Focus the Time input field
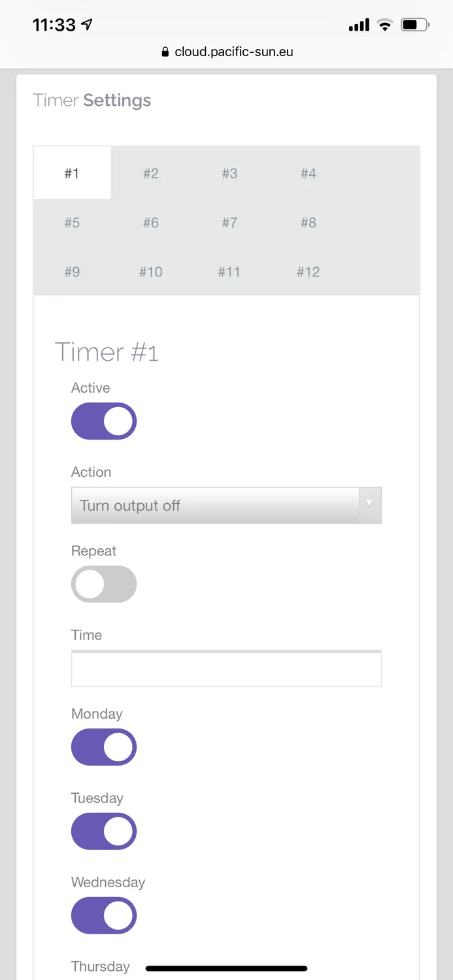 click(x=226, y=668)
